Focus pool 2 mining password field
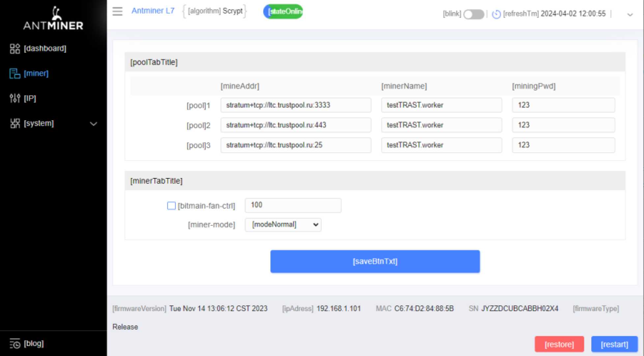Image resolution: width=644 pixels, height=356 pixels. point(563,125)
